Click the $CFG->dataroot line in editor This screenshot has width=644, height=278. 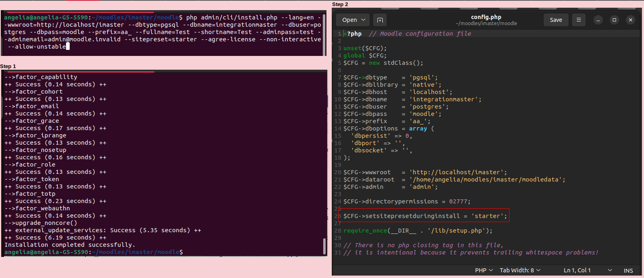[454, 180]
